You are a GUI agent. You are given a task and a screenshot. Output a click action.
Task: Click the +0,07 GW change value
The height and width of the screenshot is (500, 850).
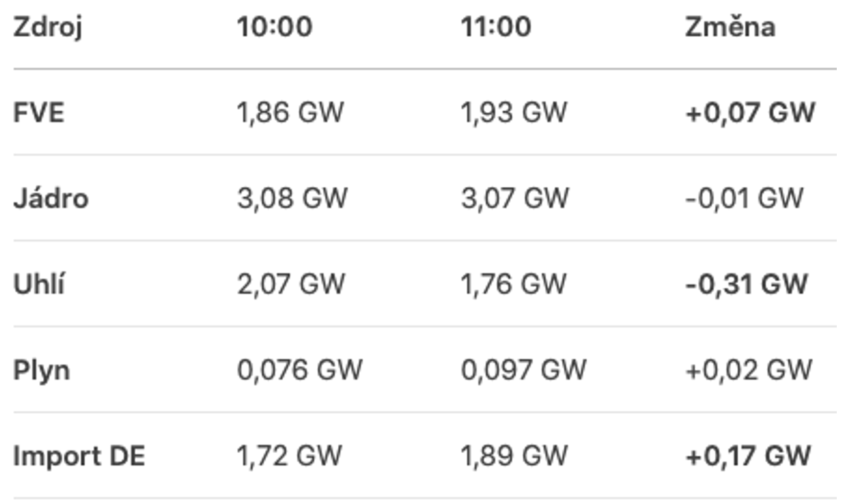[x=750, y=112]
